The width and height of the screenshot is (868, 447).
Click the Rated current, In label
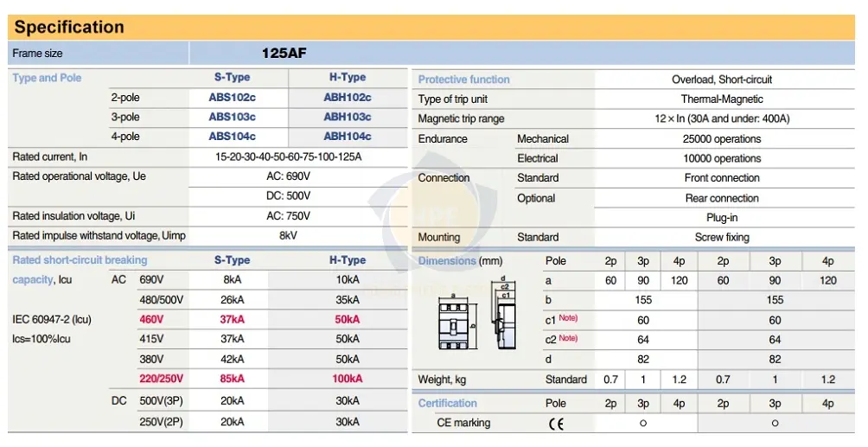click(50, 156)
